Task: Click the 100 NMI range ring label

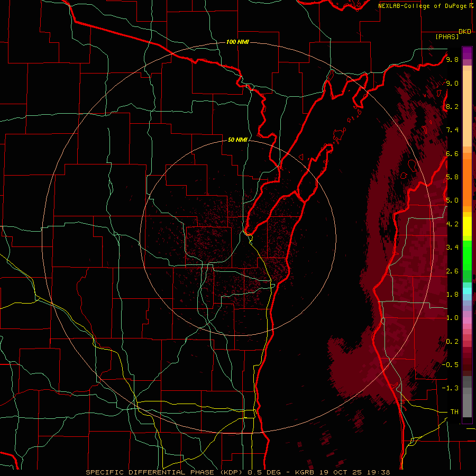Action: pos(237,42)
